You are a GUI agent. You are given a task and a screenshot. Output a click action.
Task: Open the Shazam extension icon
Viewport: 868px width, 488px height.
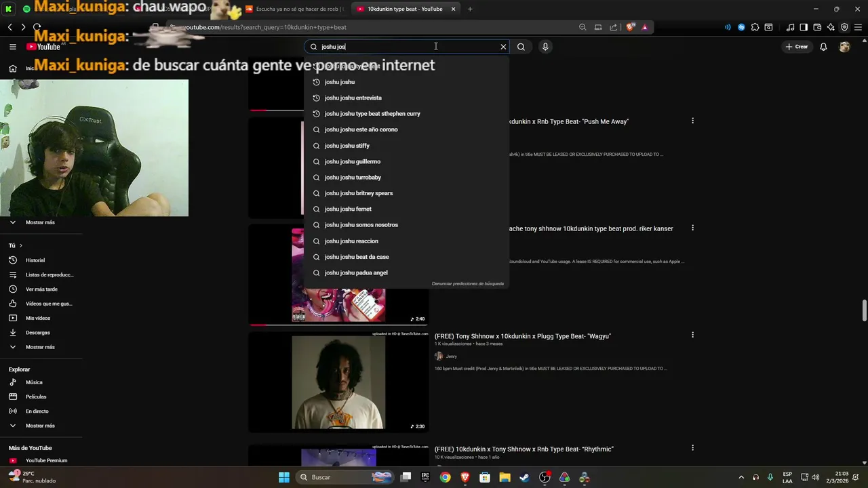tap(741, 27)
